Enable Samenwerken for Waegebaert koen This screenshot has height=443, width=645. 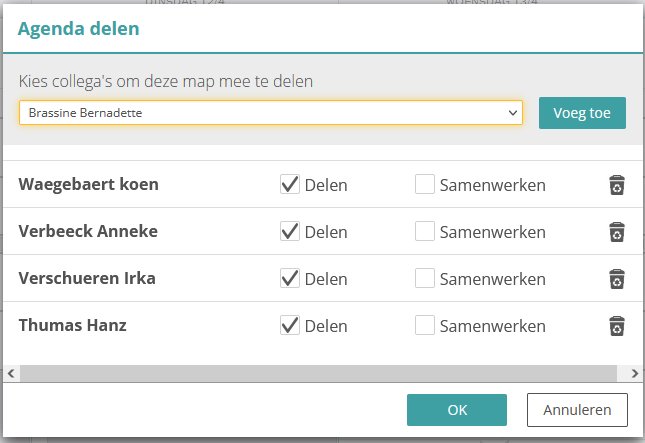[425, 184]
